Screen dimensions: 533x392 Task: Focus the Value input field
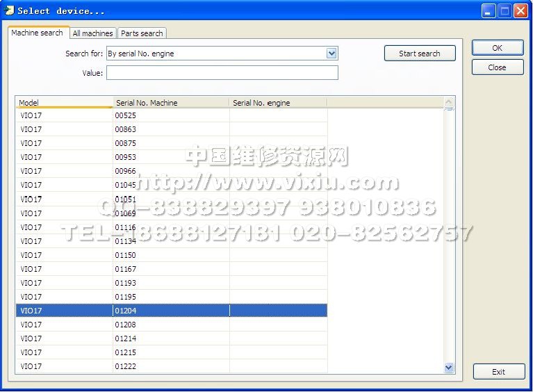(222, 73)
